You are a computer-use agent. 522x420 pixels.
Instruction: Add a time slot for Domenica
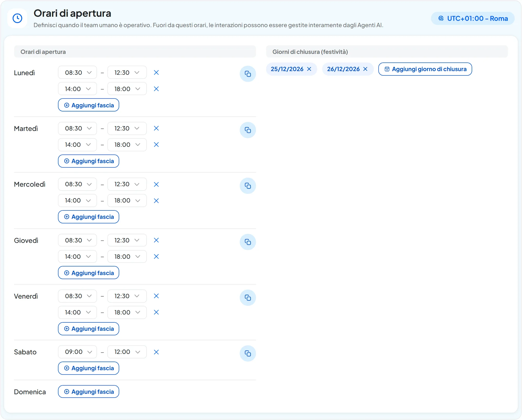point(88,392)
